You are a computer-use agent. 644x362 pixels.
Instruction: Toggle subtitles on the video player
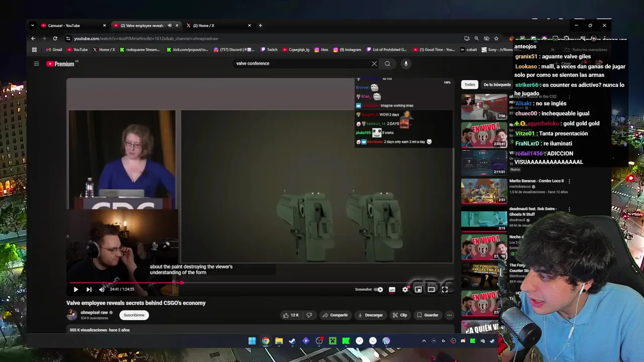click(392, 289)
